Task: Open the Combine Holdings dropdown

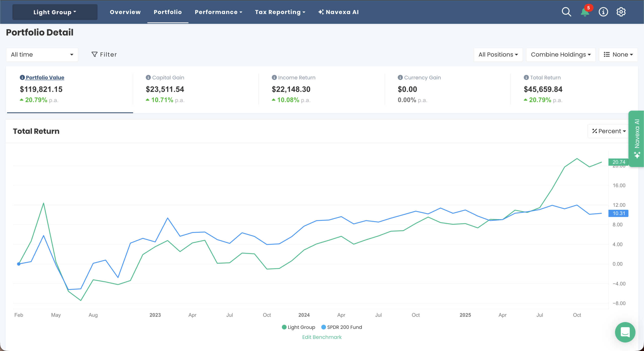Action: coord(561,55)
